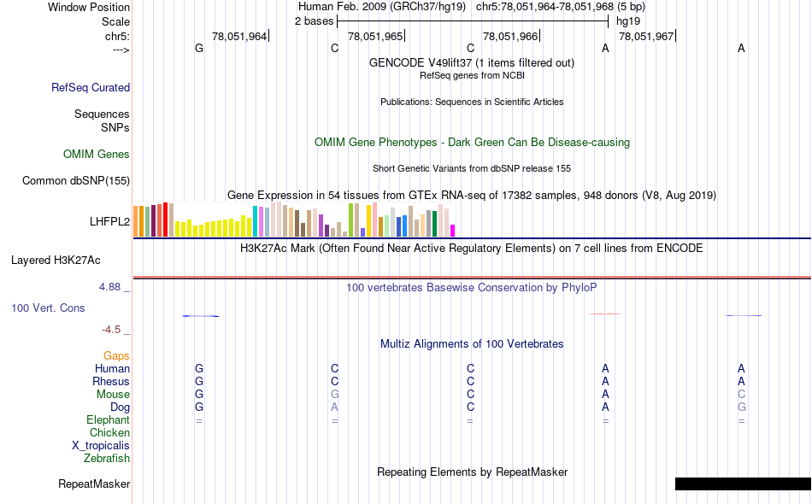Click the RefSeq Curated track label
812x504 pixels.
coord(91,87)
